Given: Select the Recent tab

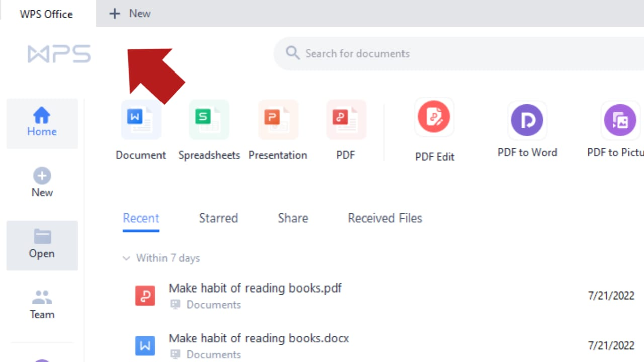Looking at the screenshot, I should [141, 219].
